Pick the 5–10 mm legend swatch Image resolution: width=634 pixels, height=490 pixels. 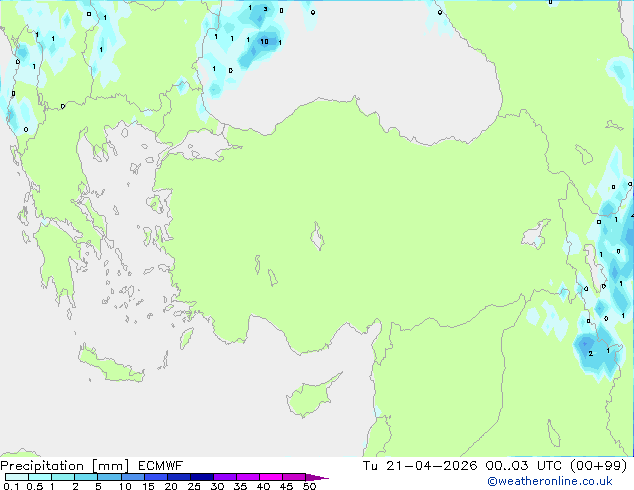(109, 477)
